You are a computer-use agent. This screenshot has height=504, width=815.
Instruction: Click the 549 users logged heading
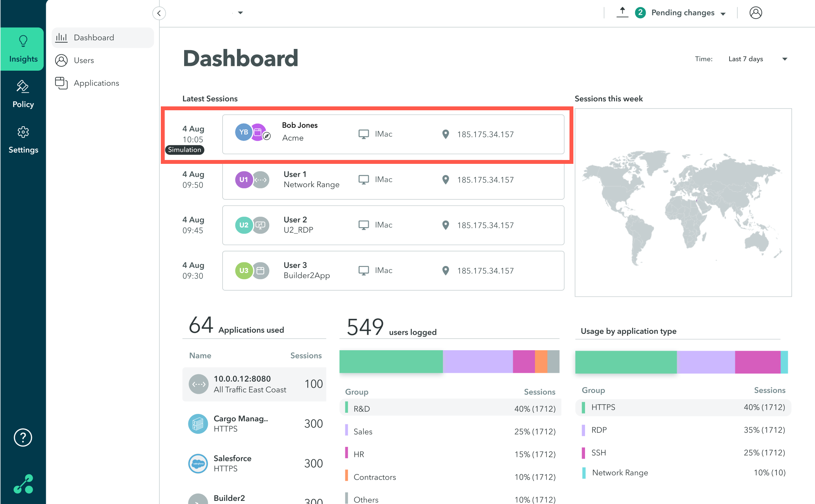(392, 327)
